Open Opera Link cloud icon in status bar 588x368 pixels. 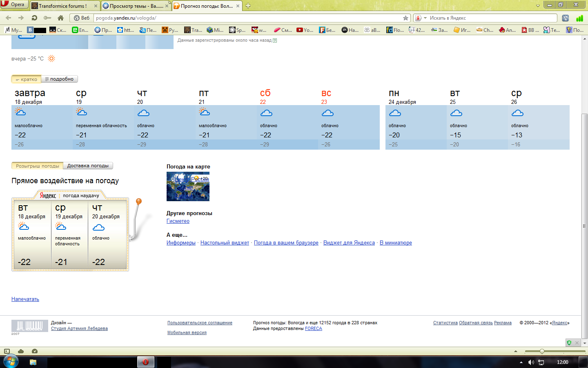pos(21,351)
